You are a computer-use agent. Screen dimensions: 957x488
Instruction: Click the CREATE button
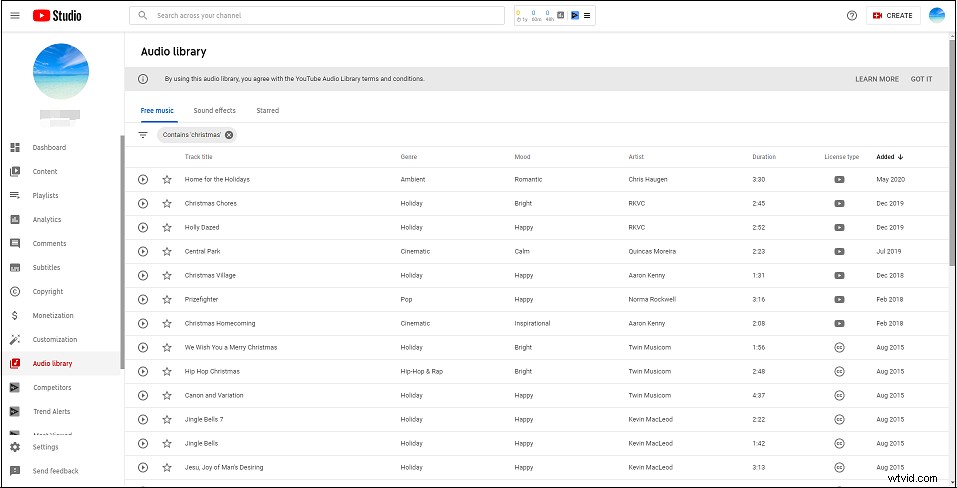pyautogui.click(x=892, y=15)
